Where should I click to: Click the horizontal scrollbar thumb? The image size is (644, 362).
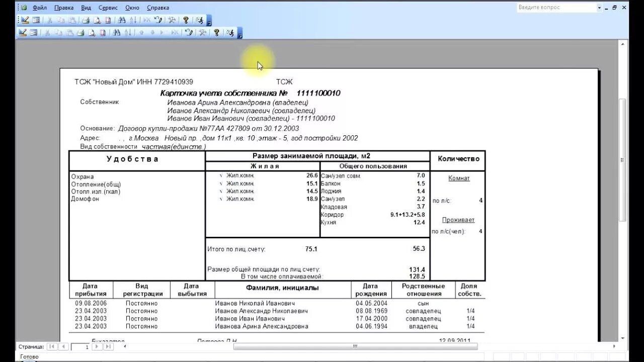tap(355, 346)
